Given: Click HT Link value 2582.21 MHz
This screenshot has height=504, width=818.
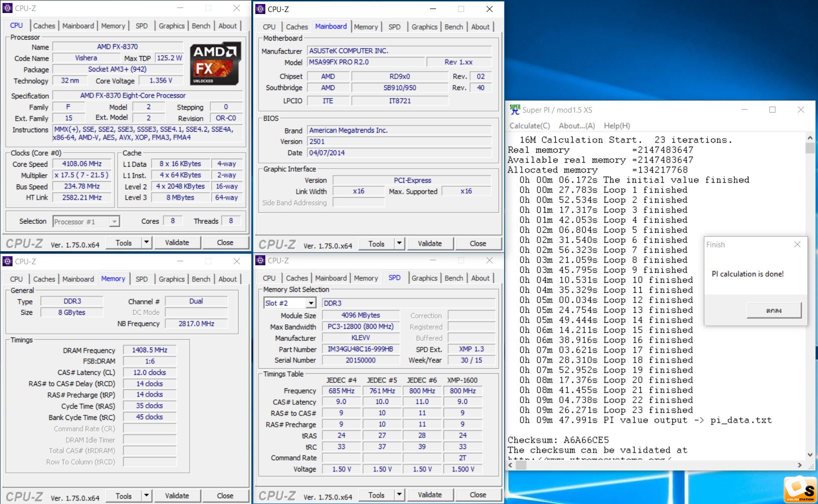Looking at the screenshot, I should (82, 198).
